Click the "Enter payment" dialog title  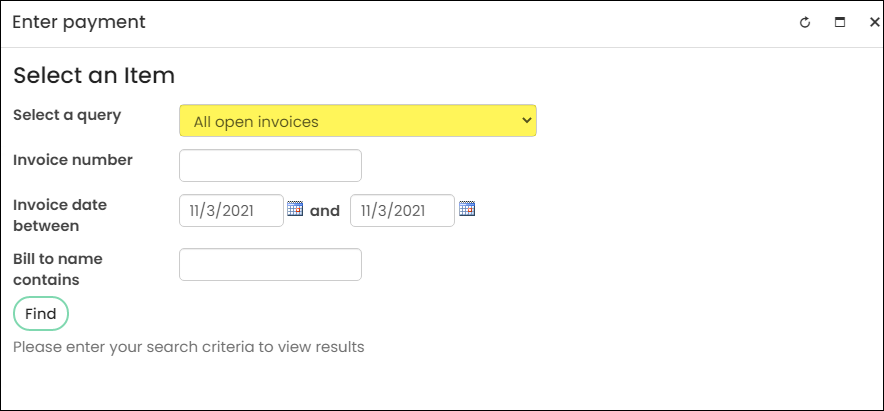coord(79,23)
